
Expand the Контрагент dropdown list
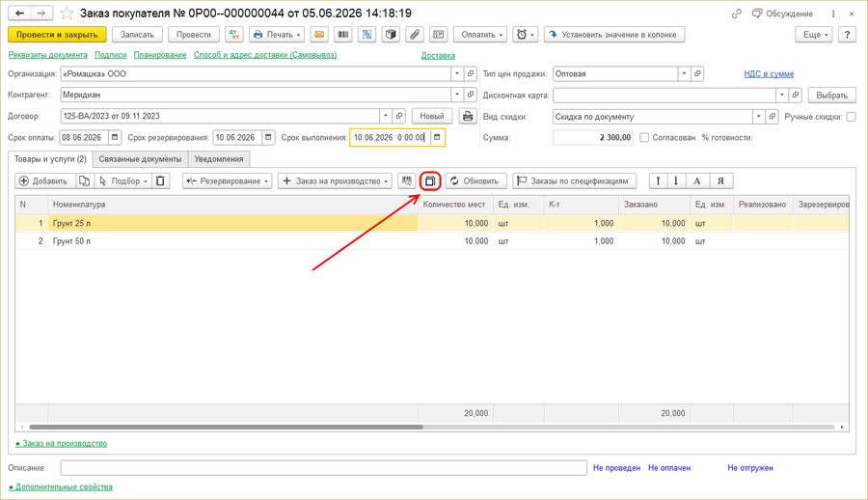point(457,95)
